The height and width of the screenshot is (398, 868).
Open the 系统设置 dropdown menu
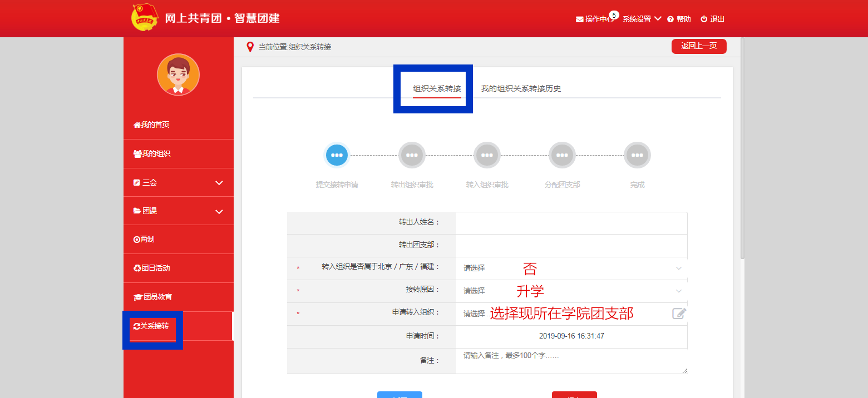point(642,19)
